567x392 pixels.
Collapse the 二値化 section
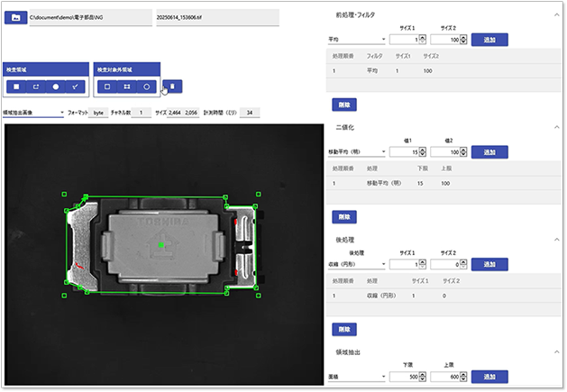556,127
